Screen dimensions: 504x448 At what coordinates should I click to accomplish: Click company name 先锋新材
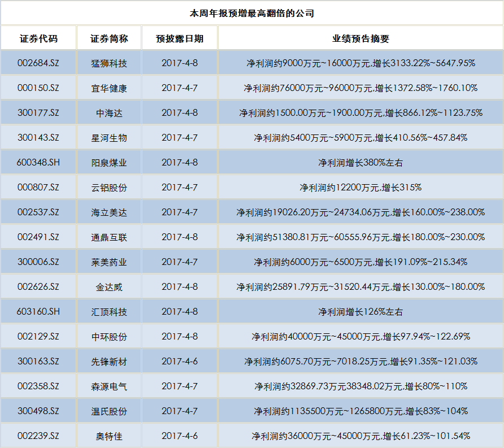click(x=109, y=362)
